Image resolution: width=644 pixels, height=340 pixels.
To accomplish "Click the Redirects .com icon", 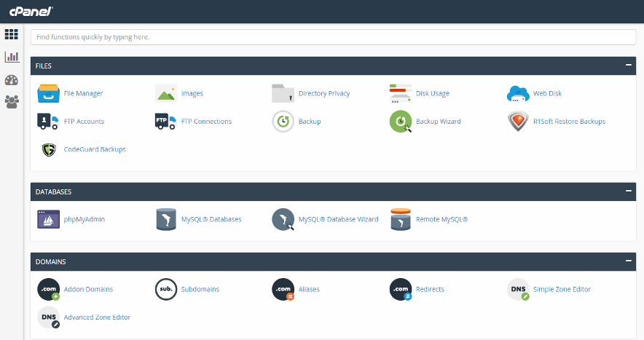I will tap(401, 290).
